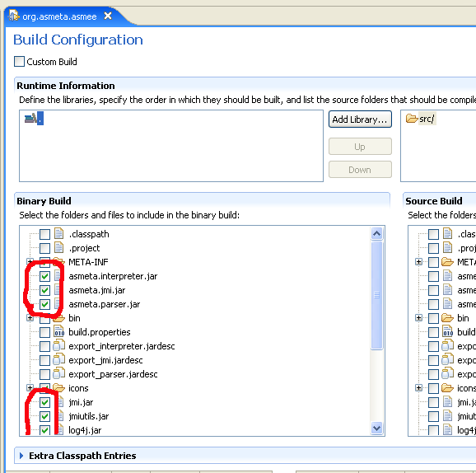
Task: Check export_parser.jardesc in Binary Build
Action: [45, 374]
